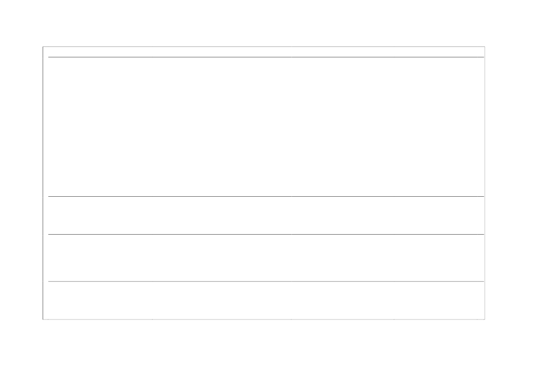Select the first-column cell in the bottom table row
Screen dimensions: 554x392
point(100,300)
